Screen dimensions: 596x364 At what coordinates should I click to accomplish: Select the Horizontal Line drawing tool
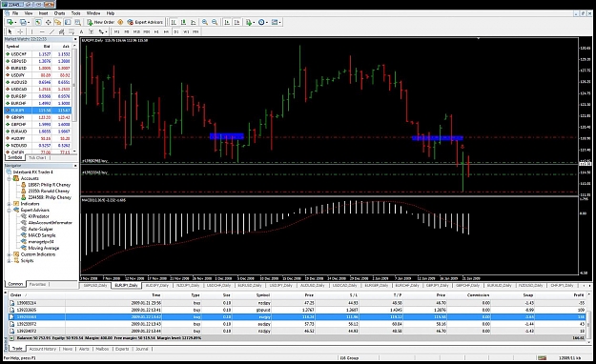pyautogui.click(x=42, y=31)
